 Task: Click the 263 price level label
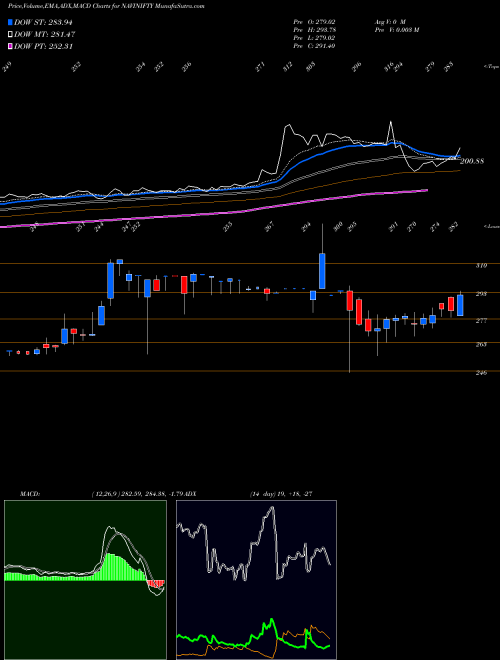pos(481,344)
